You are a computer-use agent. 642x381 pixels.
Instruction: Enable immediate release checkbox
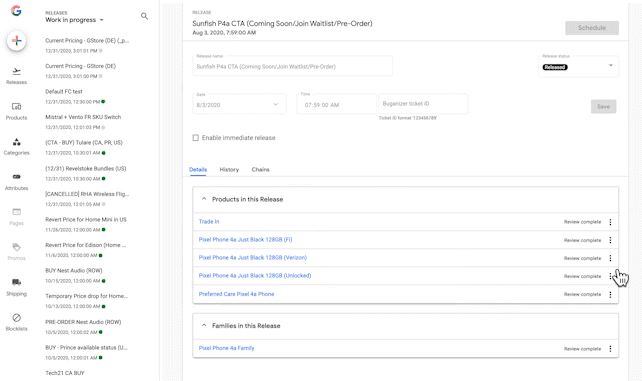[x=196, y=138]
